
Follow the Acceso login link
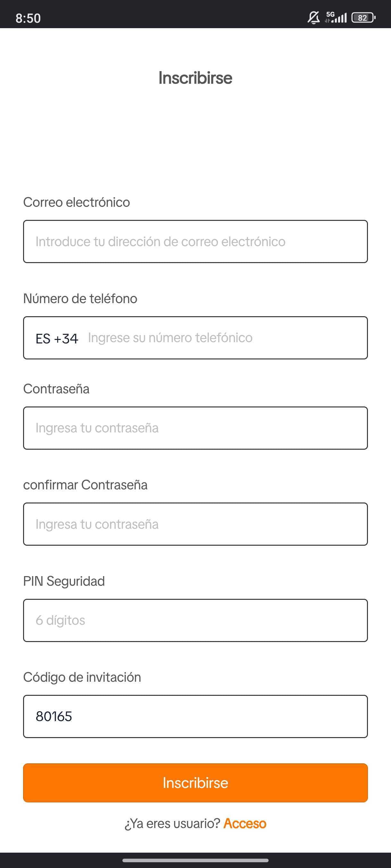pos(245,823)
